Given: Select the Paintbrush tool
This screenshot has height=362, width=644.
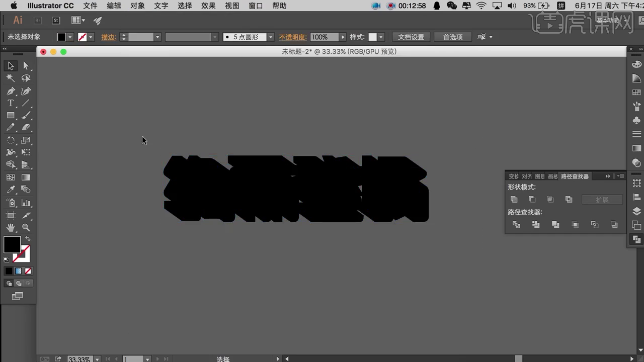Looking at the screenshot, I should 26,115.
